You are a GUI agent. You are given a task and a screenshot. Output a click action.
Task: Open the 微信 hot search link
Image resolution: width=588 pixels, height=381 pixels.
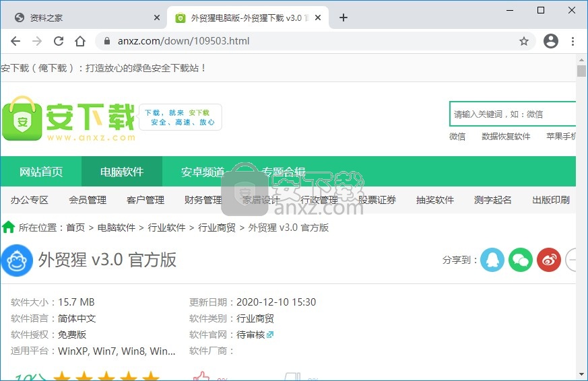coord(457,137)
